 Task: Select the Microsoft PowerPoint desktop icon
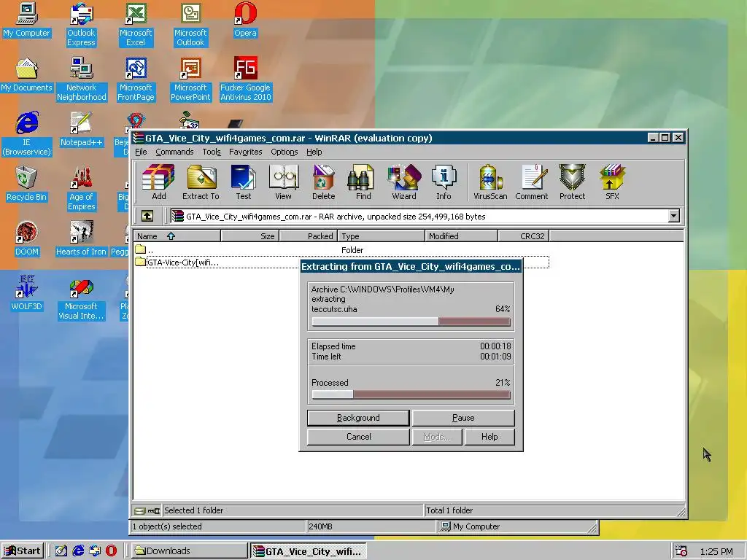(x=190, y=79)
